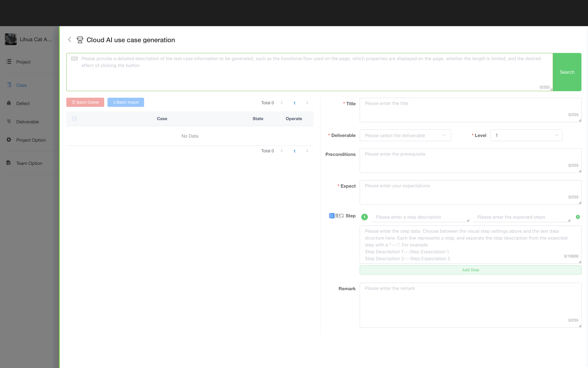Click the Remark field resize handle
Image resolution: width=588 pixels, height=368 pixels.
(x=580, y=326)
